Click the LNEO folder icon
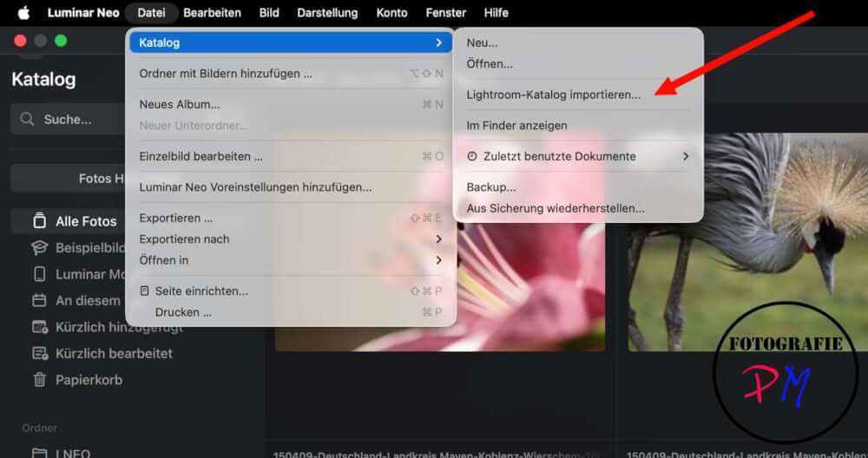This screenshot has width=868, height=458. pyautogui.click(x=39, y=454)
